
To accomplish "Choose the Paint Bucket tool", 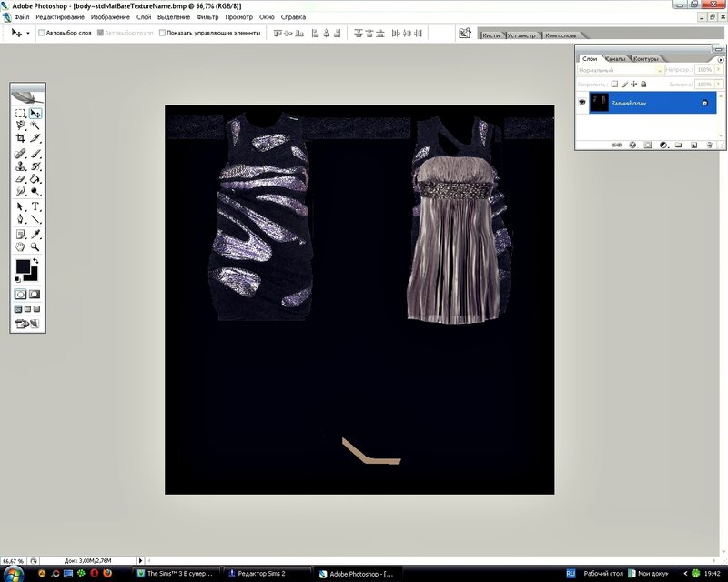I will coord(35,179).
